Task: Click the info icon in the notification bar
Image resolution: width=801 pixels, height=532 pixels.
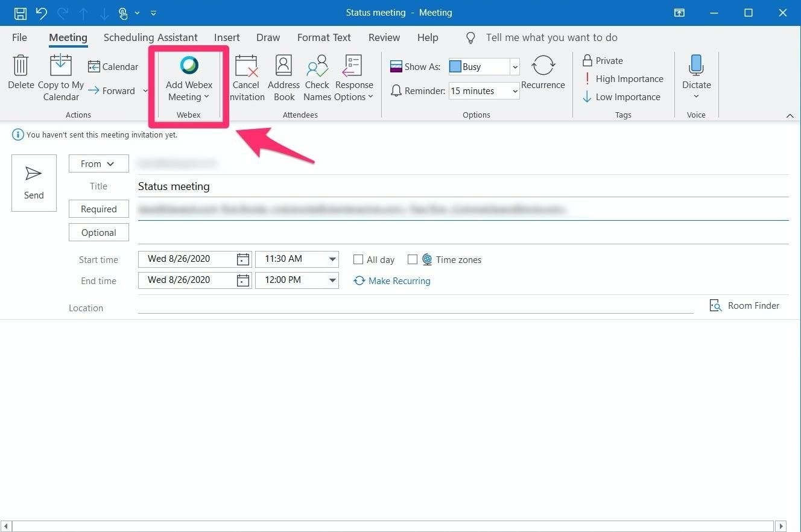Action: pyautogui.click(x=18, y=135)
